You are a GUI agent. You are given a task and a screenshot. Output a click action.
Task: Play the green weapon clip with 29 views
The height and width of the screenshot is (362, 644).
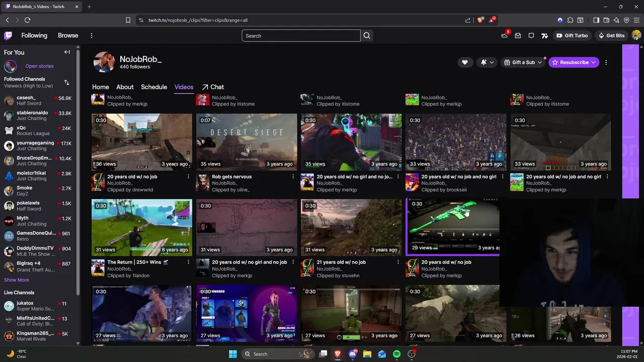click(x=453, y=226)
